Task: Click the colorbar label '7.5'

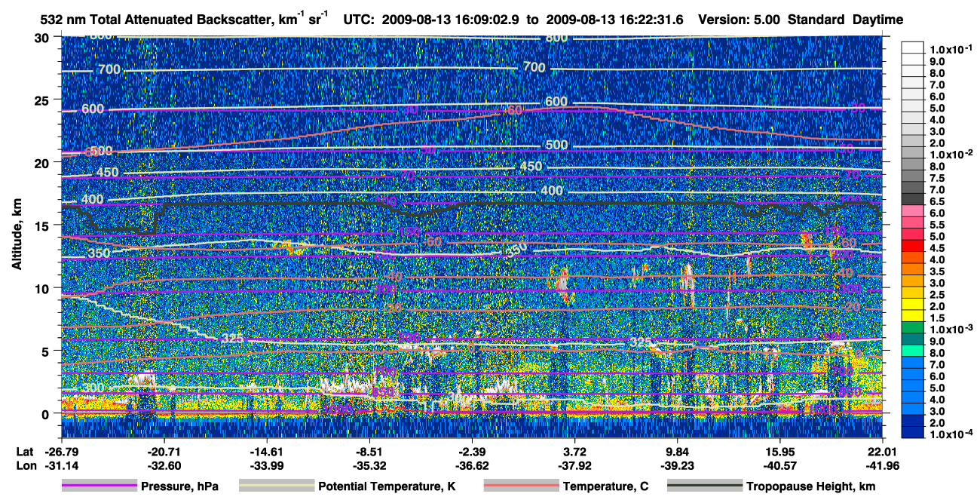Action: coord(938,179)
